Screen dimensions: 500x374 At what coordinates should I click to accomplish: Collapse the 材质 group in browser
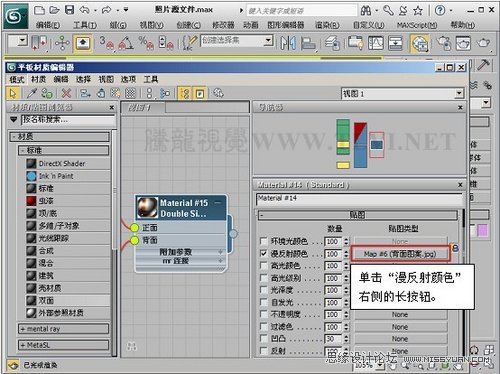point(59,137)
